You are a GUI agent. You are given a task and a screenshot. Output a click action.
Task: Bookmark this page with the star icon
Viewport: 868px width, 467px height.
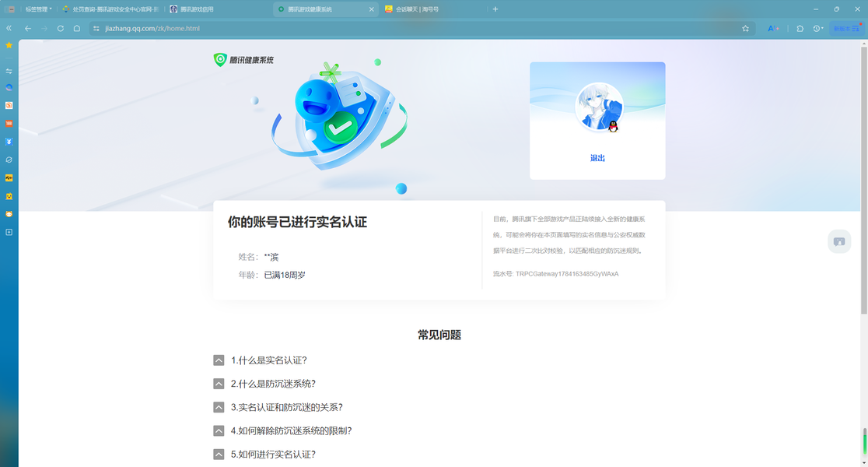(746, 28)
